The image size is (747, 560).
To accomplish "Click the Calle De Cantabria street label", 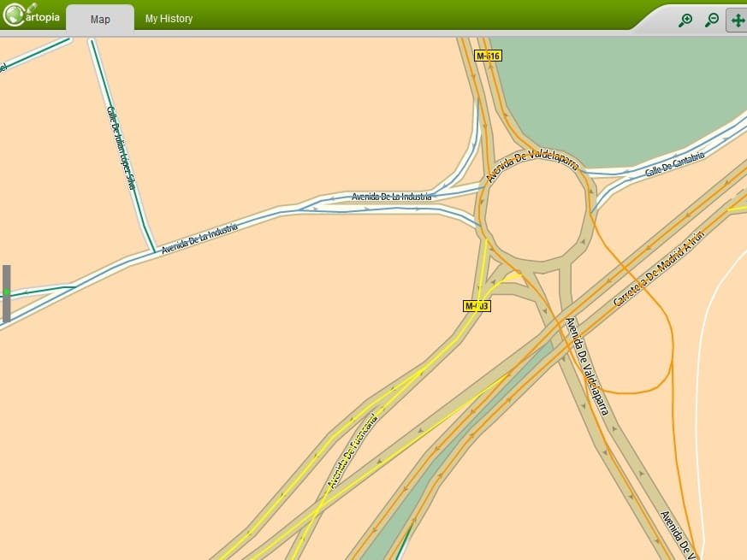I will [674, 164].
